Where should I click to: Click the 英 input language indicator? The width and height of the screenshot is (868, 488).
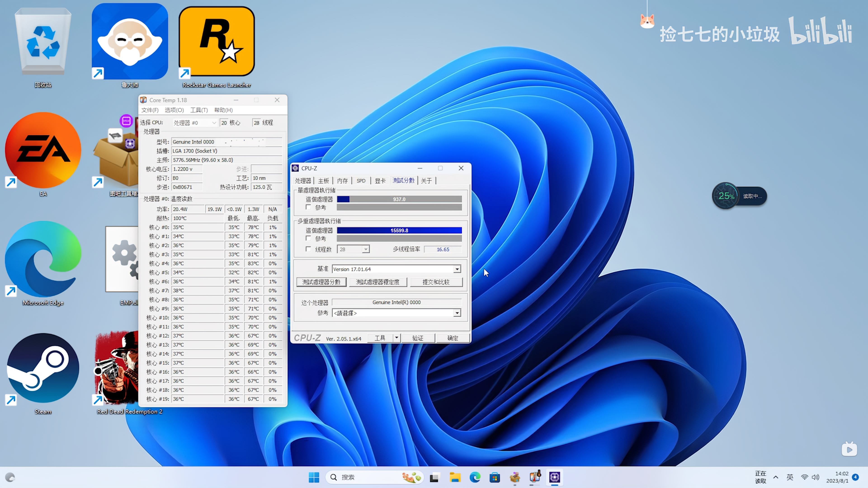(790, 477)
